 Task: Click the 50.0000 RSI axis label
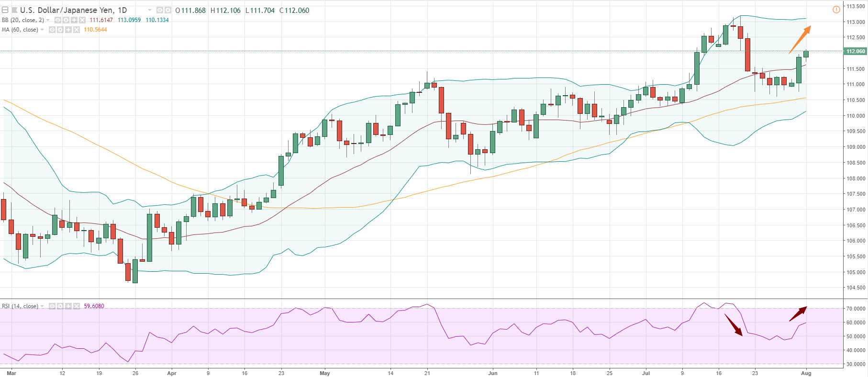[x=856, y=336]
